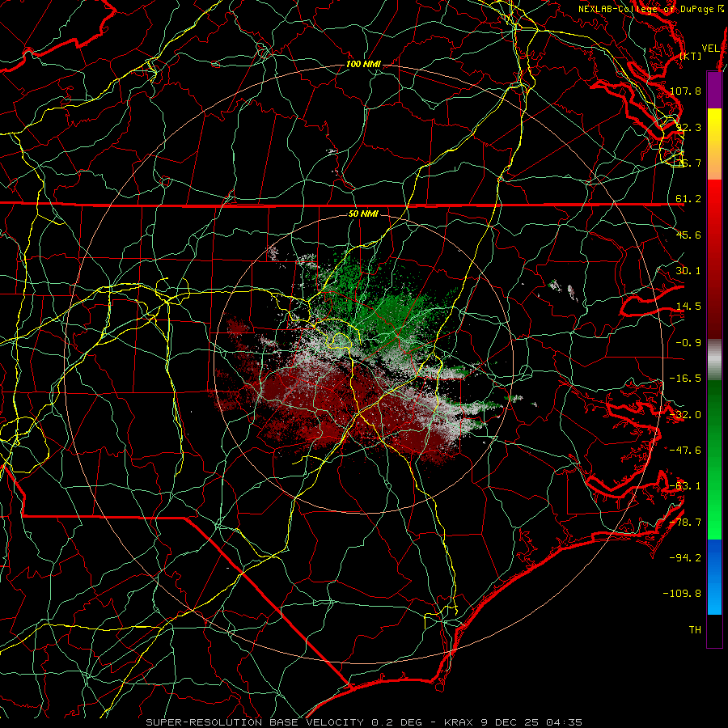Click the [KT] units label
The width and height of the screenshot is (728, 728).
pos(691,56)
